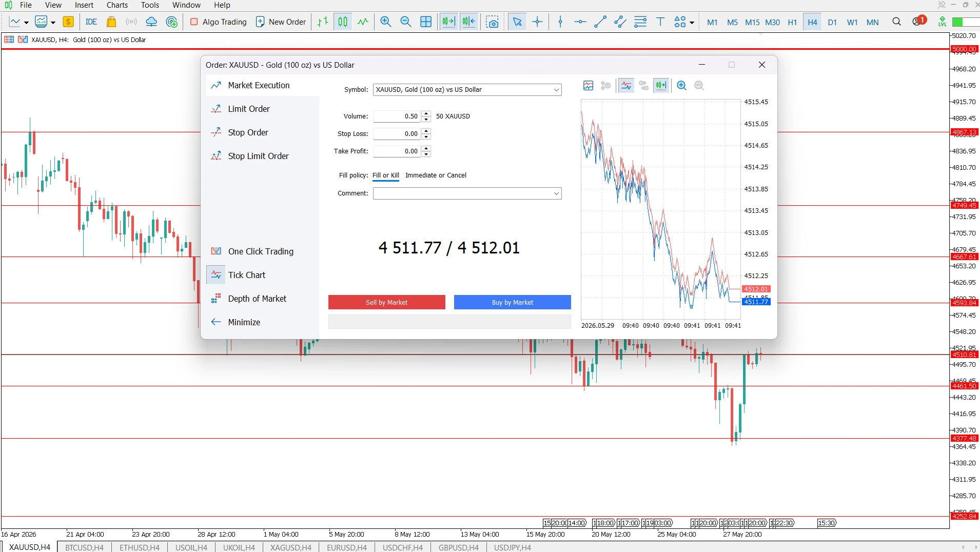Click the New Order toolbar button
The height and width of the screenshot is (552, 980).
pyautogui.click(x=281, y=22)
